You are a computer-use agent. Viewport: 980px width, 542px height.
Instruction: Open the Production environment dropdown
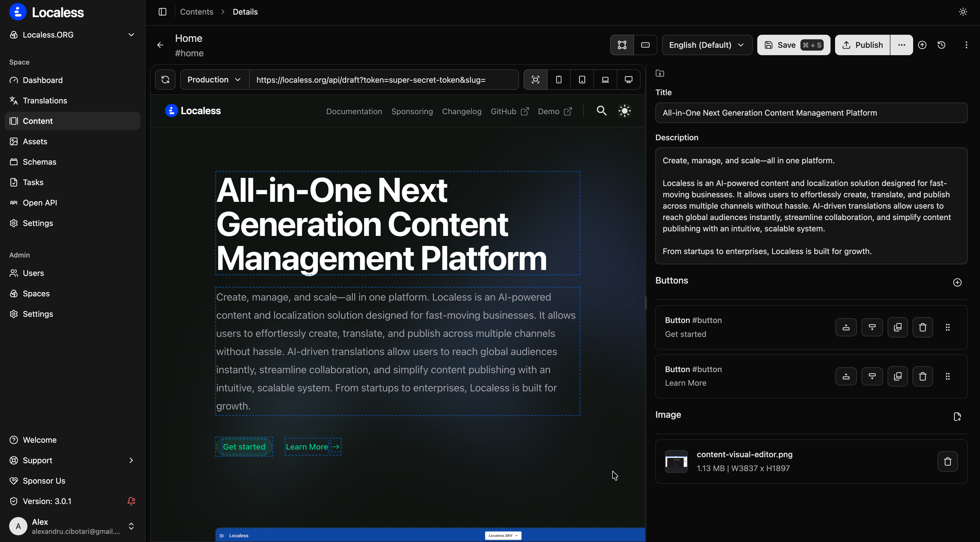[x=215, y=79]
